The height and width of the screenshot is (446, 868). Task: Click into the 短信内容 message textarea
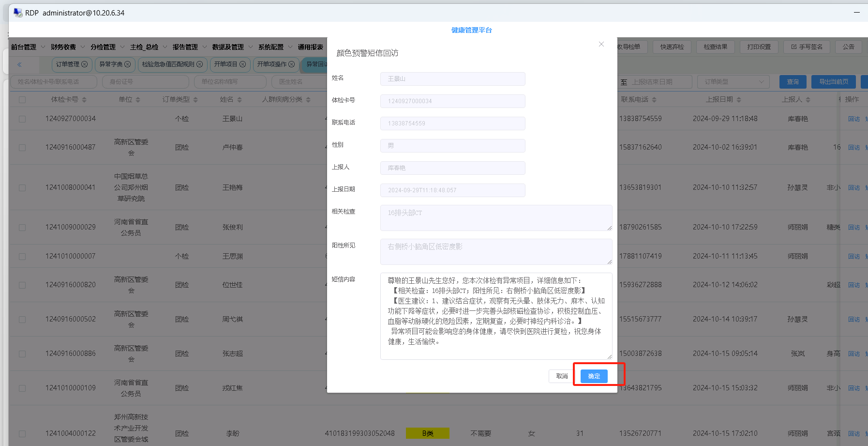[x=496, y=316]
